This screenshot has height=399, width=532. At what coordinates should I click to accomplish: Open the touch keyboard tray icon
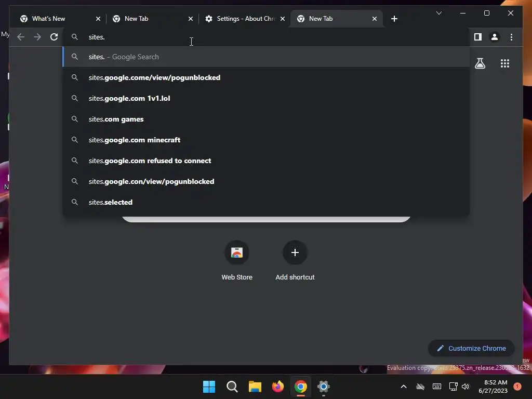[x=437, y=387]
